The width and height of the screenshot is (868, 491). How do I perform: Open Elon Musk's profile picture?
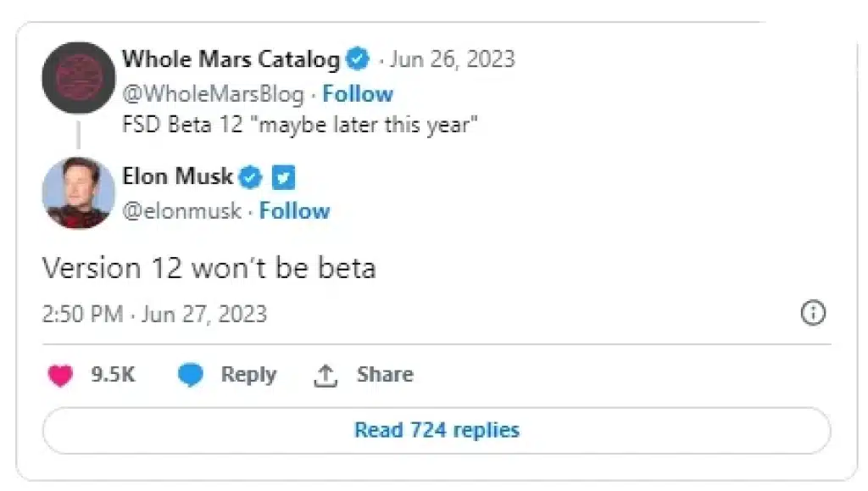78,192
